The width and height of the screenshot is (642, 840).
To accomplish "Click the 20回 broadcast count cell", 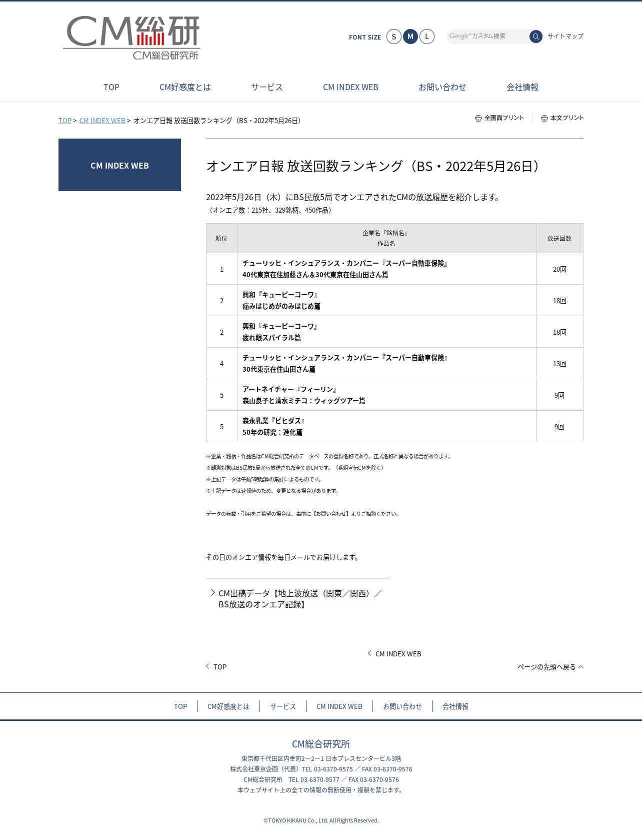I will [x=559, y=269].
